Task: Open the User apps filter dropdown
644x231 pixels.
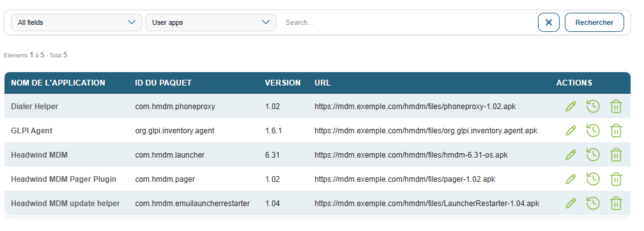Action: 211,22
